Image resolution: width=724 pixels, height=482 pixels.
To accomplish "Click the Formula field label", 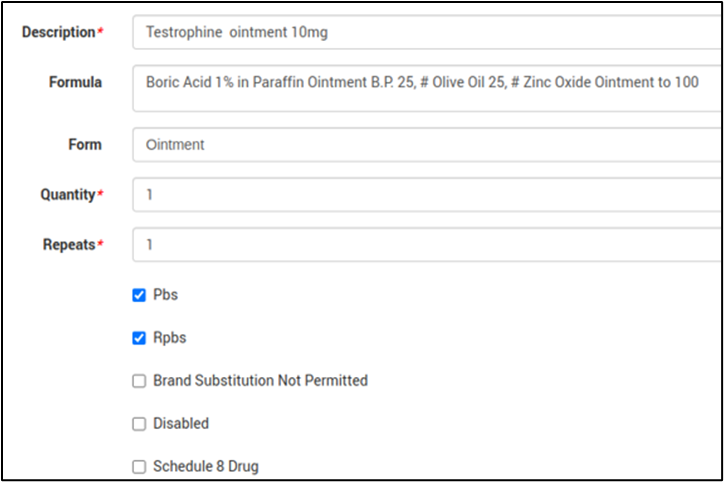I will [75, 82].
